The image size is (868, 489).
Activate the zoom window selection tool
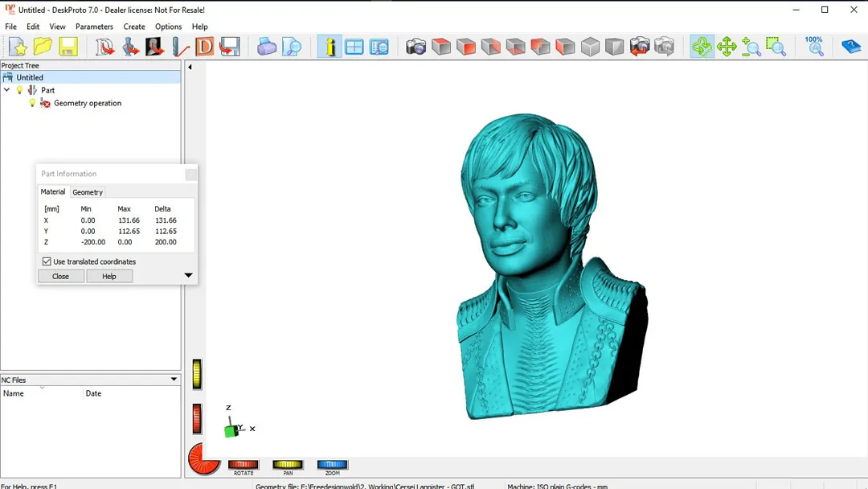pos(776,47)
